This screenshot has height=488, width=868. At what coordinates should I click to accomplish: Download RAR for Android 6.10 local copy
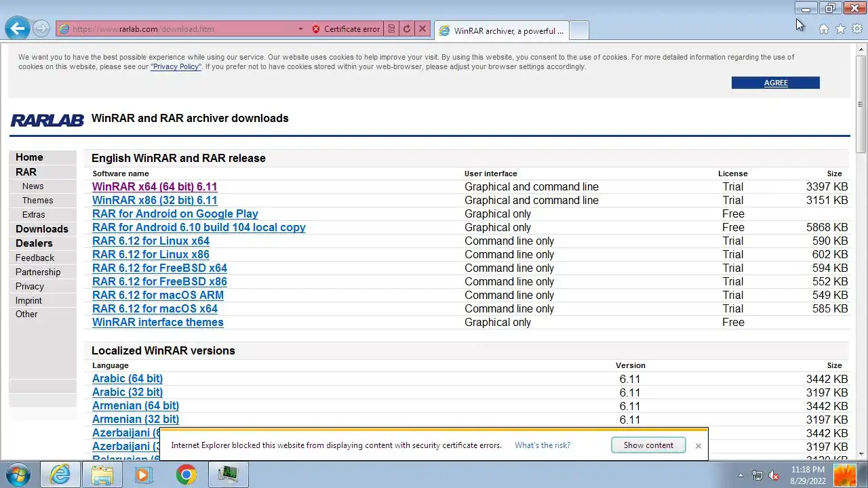pyautogui.click(x=199, y=227)
